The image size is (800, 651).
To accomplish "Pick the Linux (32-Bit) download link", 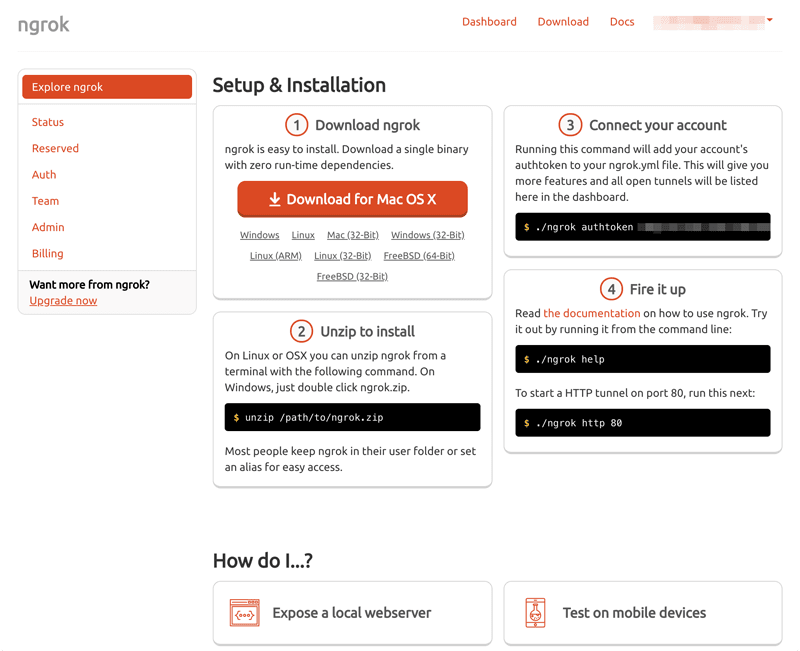I will 342,256.
